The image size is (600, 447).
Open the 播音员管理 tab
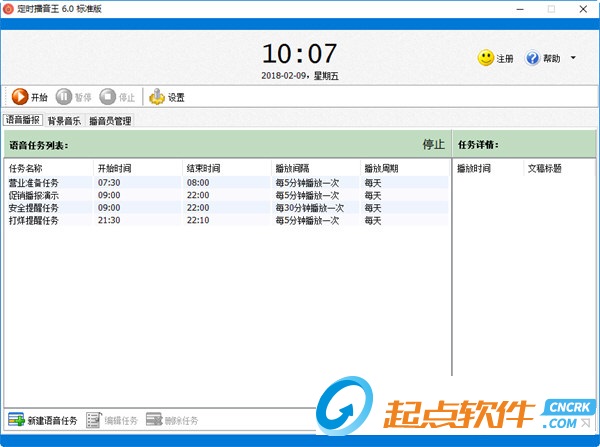click(x=110, y=121)
